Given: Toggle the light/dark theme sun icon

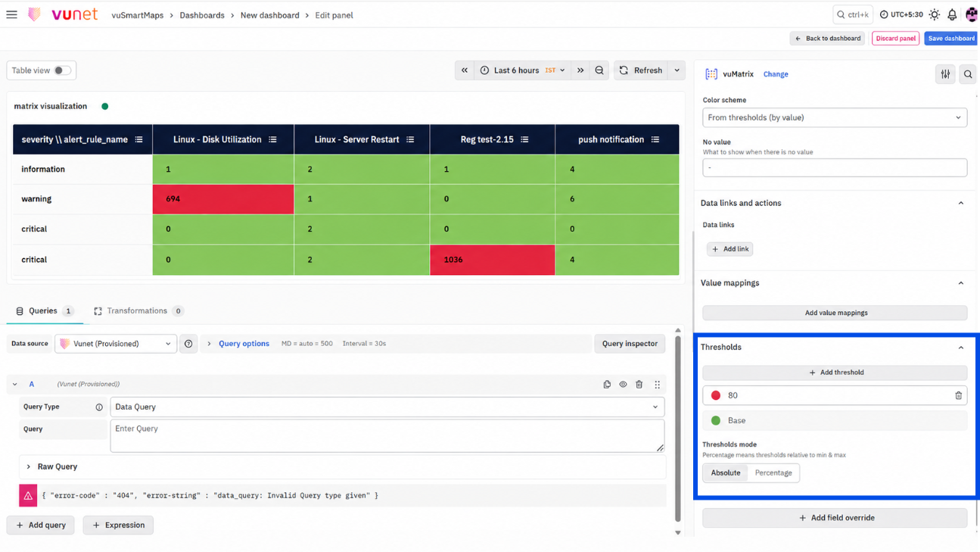Looking at the screenshot, I should point(935,14).
